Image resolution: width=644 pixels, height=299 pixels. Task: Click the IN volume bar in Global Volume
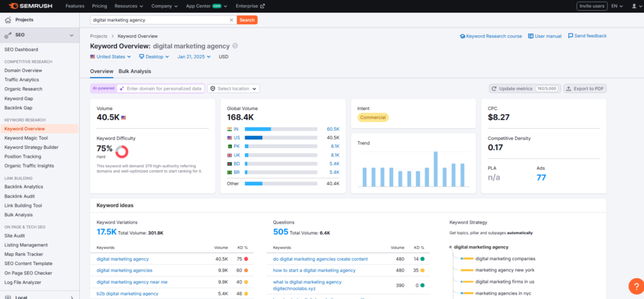pyautogui.click(x=281, y=129)
